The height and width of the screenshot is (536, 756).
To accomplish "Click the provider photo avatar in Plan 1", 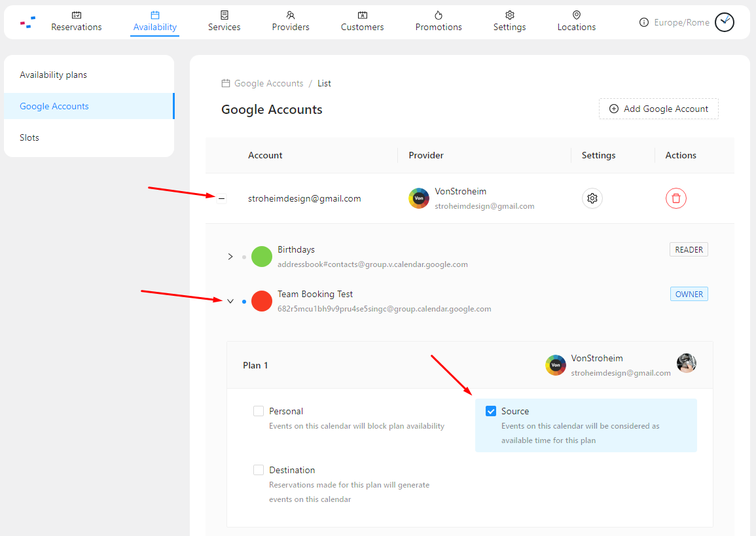I will pyautogui.click(x=686, y=363).
